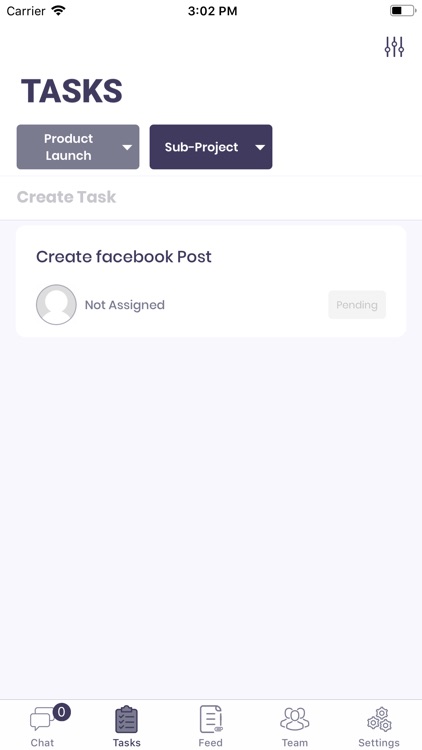Image resolution: width=422 pixels, height=750 pixels.
Task: Tap the Settings gears icon
Action: (x=379, y=719)
